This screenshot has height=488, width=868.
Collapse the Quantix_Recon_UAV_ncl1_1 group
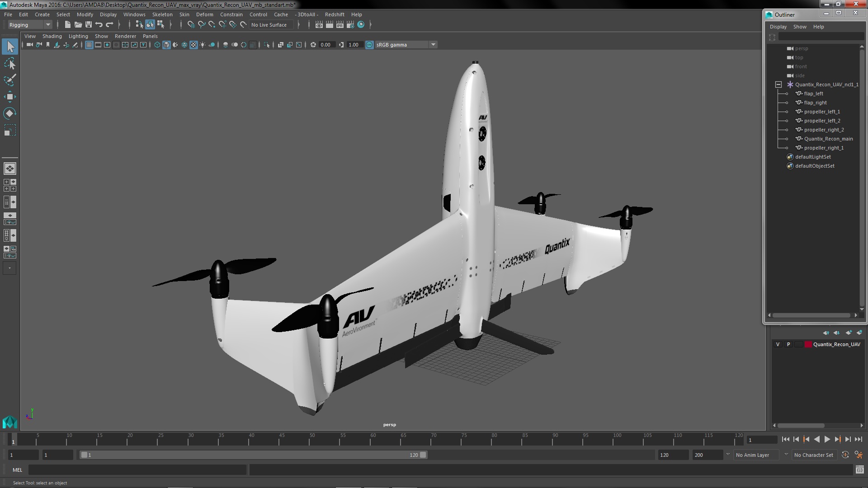(x=778, y=84)
